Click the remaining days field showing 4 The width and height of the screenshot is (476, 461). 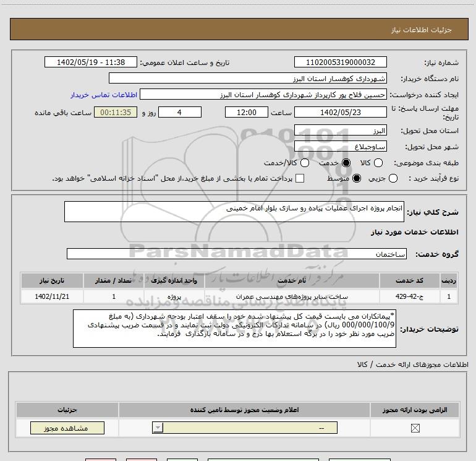click(x=180, y=112)
